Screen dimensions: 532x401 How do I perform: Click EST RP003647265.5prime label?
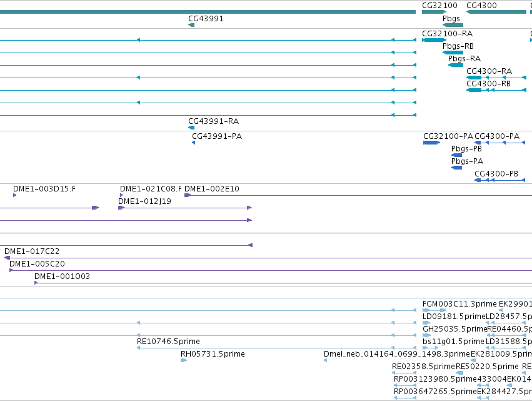[x=435, y=392]
